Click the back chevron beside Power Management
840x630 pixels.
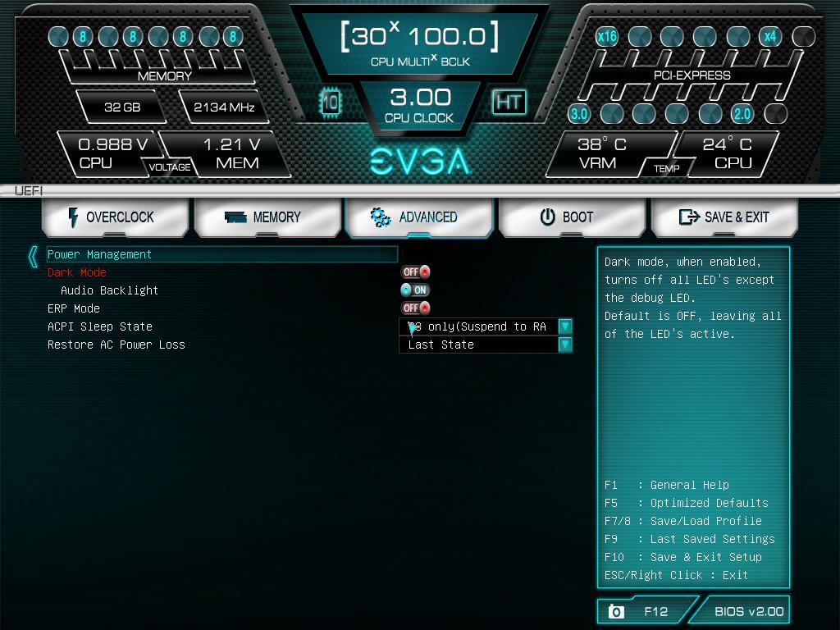pyautogui.click(x=33, y=257)
